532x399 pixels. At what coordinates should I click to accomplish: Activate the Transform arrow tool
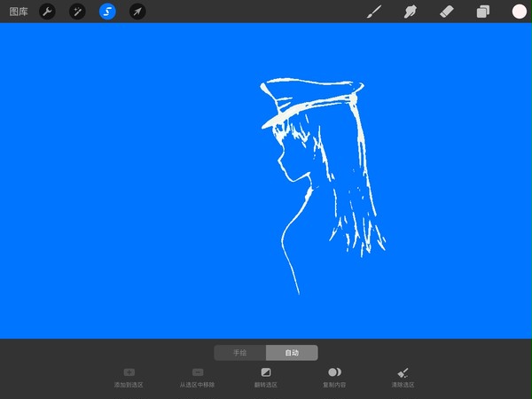click(137, 12)
